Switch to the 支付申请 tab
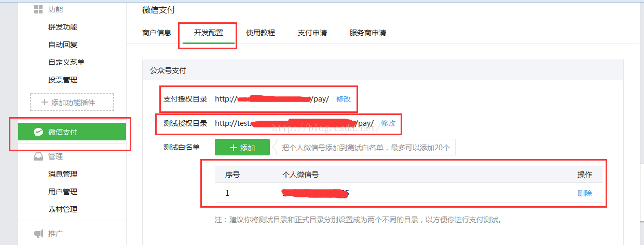The width and height of the screenshot is (644, 245). pos(312,33)
